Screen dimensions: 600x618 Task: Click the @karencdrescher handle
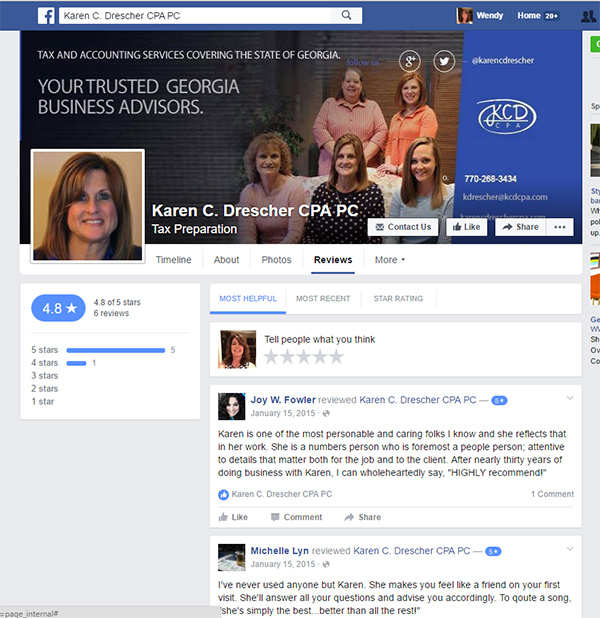coord(503,61)
